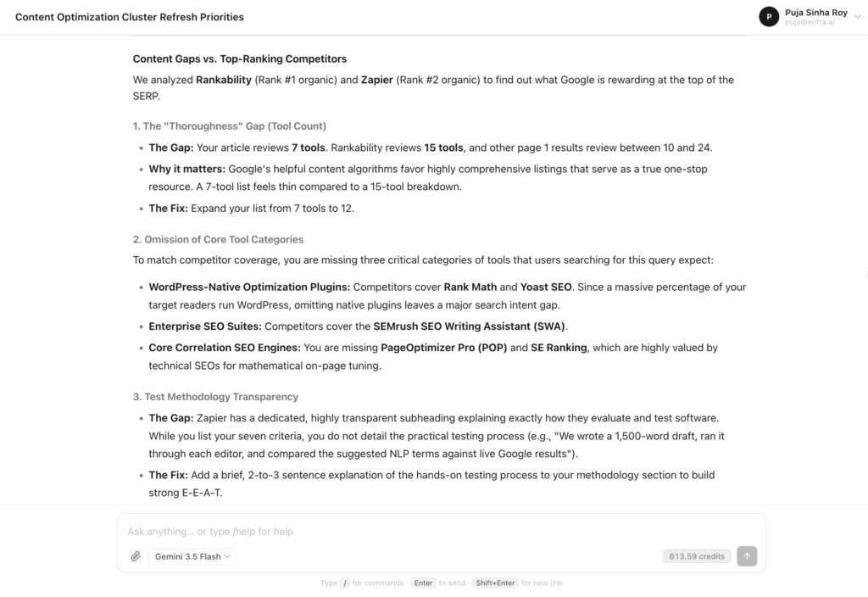The width and height of the screenshot is (868, 597).
Task: Click the "Content Optimization Cluster Refresh Priorities" title
Action: pyautogui.click(x=130, y=17)
